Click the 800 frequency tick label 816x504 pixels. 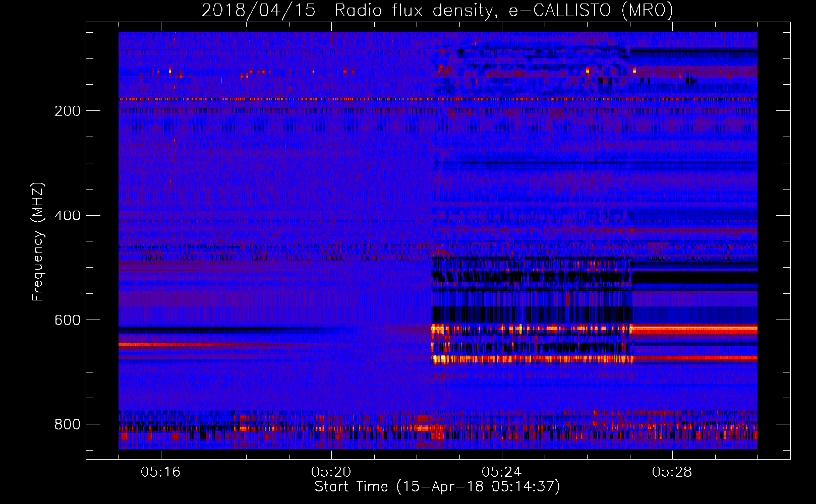pyautogui.click(x=68, y=424)
